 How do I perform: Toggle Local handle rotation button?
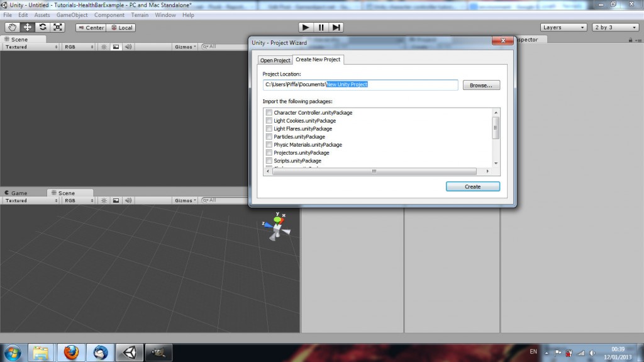click(121, 28)
